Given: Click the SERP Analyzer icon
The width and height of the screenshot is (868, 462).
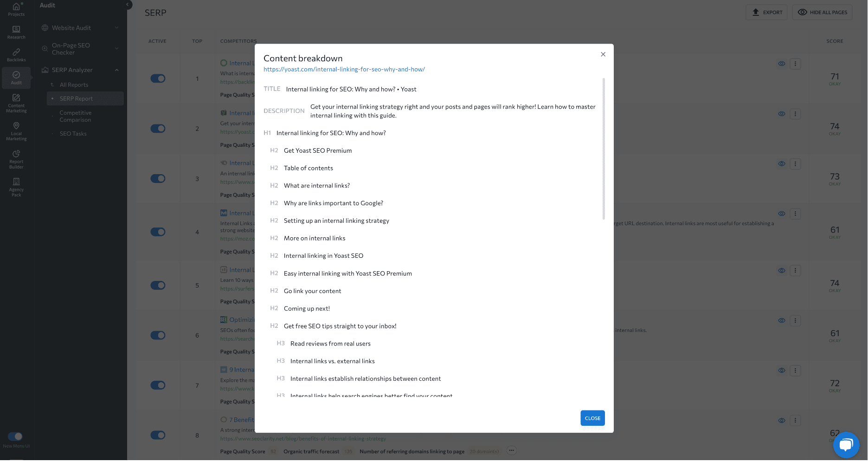Looking at the screenshot, I should (45, 70).
